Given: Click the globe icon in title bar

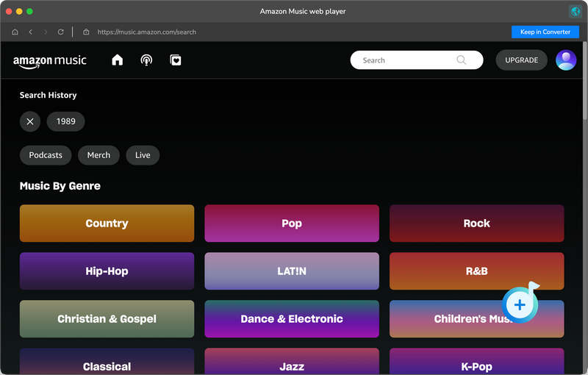Looking at the screenshot, I should pos(575,11).
